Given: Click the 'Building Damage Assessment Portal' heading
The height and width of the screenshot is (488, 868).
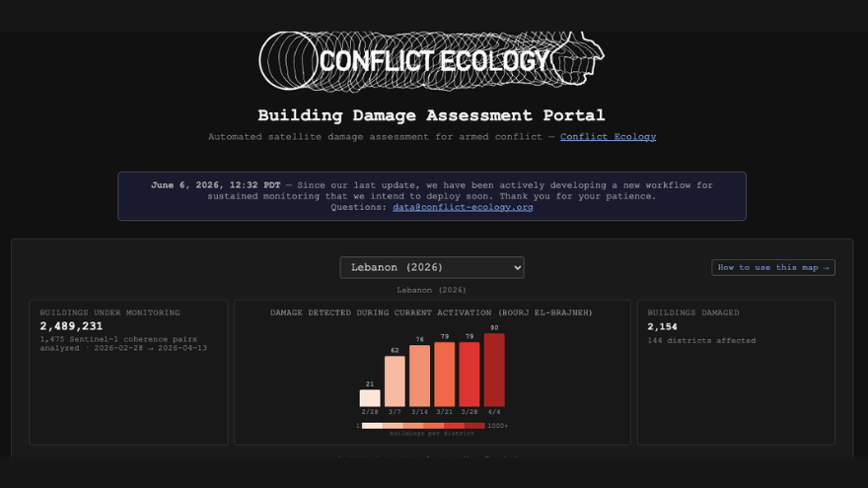Looking at the screenshot, I should pyautogui.click(x=431, y=115).
